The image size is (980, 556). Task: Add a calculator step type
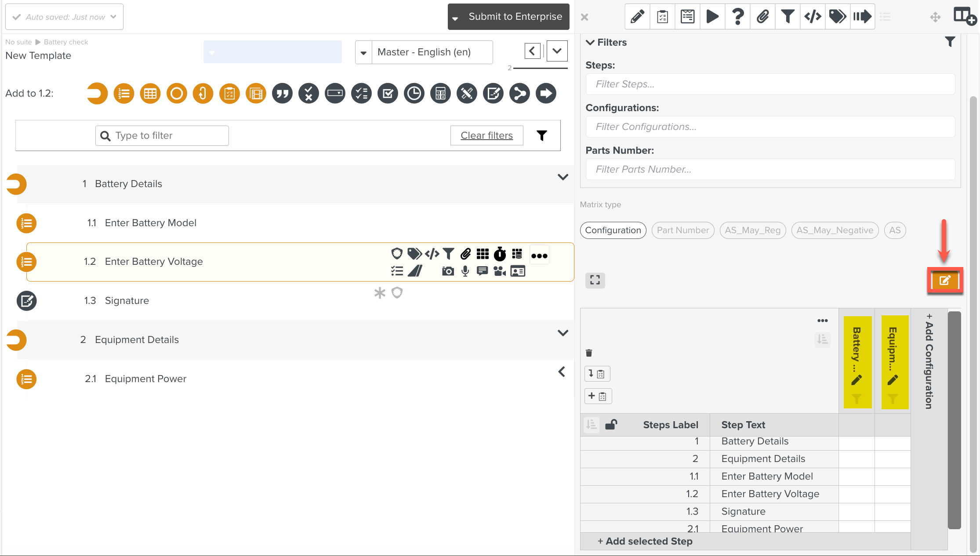coord(440,94)
